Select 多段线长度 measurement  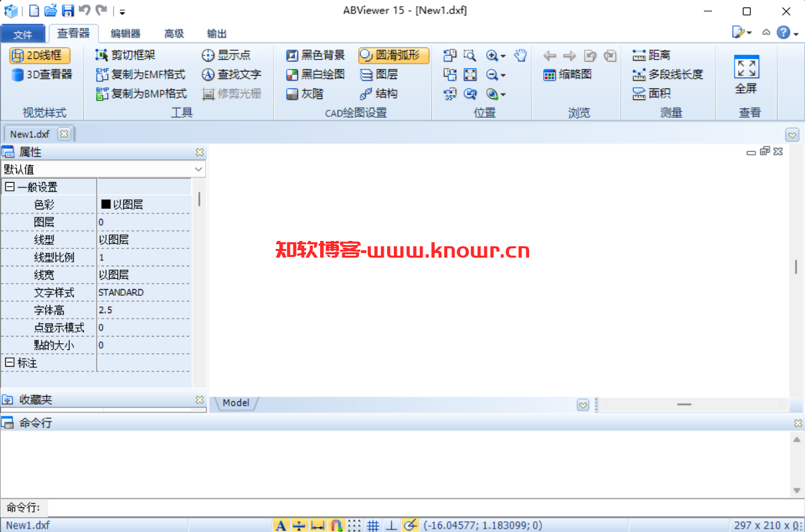point(668,74)
